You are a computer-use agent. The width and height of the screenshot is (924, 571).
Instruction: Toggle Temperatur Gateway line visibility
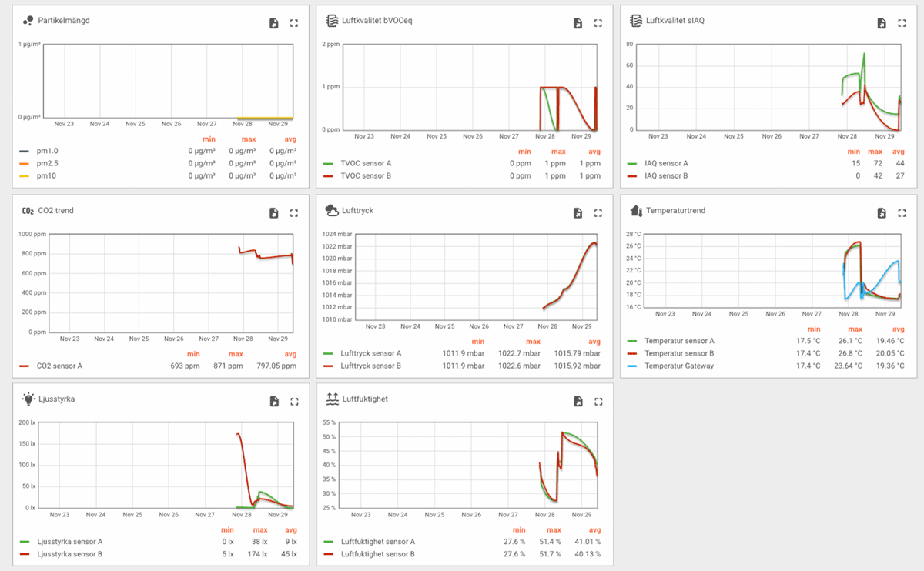pos(678,366)
